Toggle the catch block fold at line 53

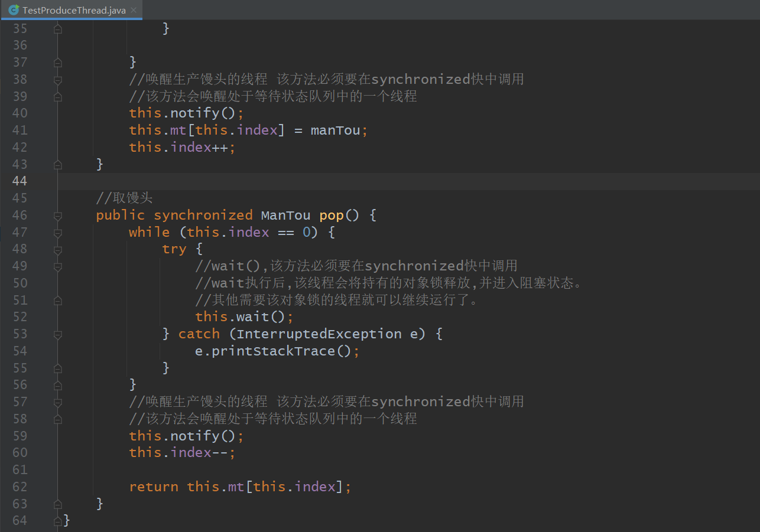pyautogui.click(x=57, y=335)
